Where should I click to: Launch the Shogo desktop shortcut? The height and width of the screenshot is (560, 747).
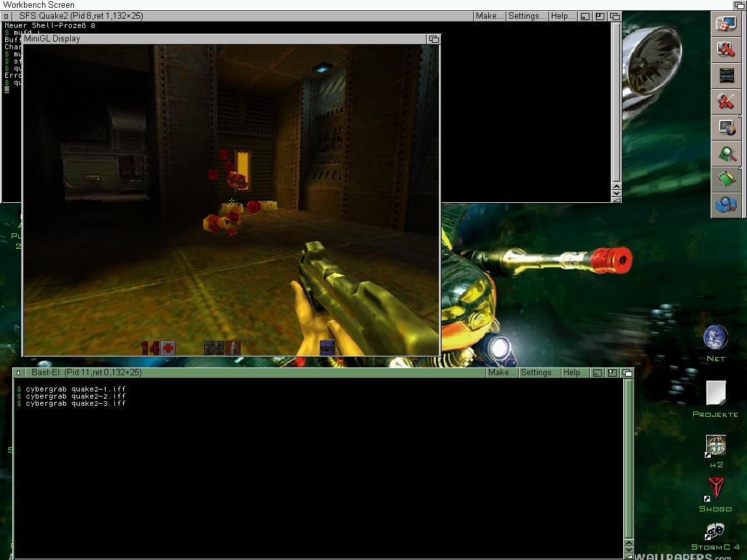coord(716,487)
